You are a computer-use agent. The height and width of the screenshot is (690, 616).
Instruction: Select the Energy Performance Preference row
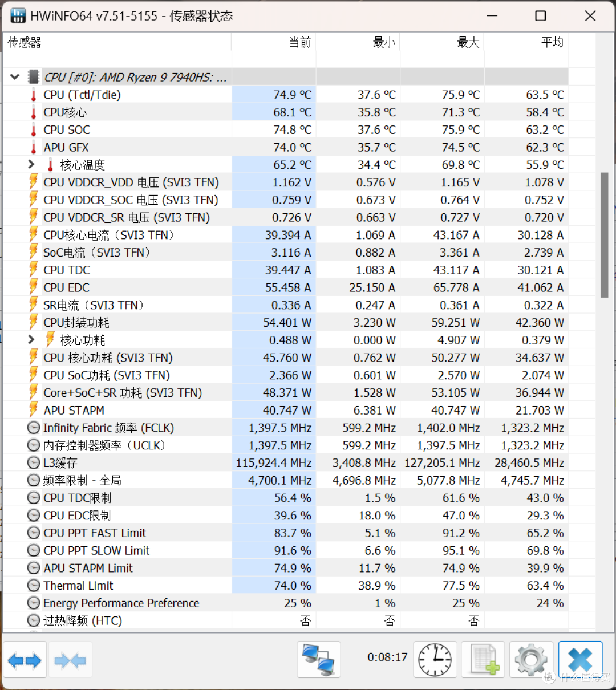[286, 603]
